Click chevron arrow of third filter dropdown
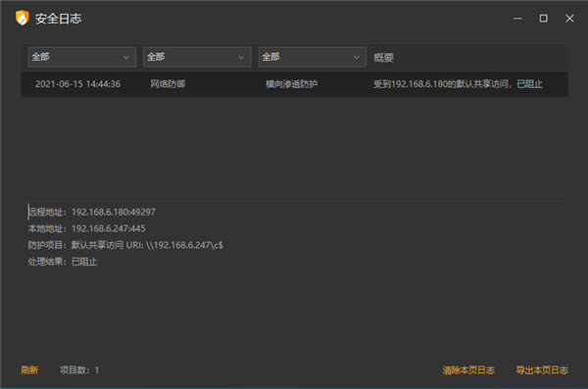 (357, 58)
